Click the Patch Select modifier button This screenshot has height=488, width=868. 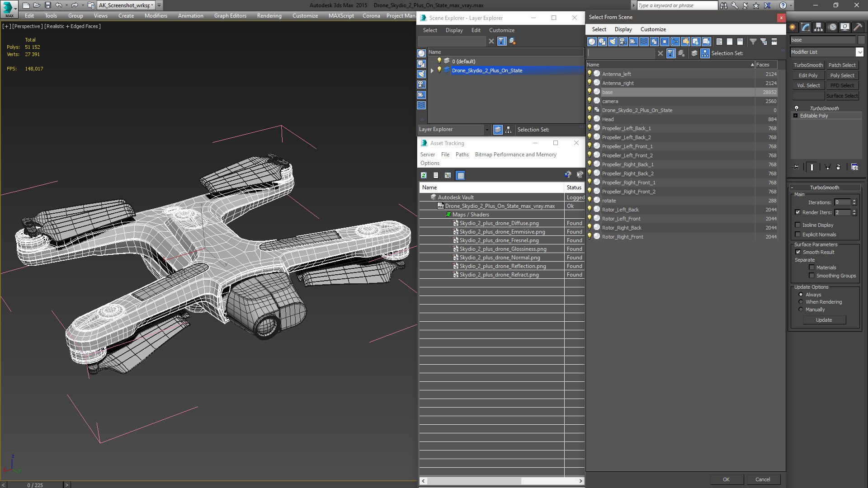[x=842, y=65]
